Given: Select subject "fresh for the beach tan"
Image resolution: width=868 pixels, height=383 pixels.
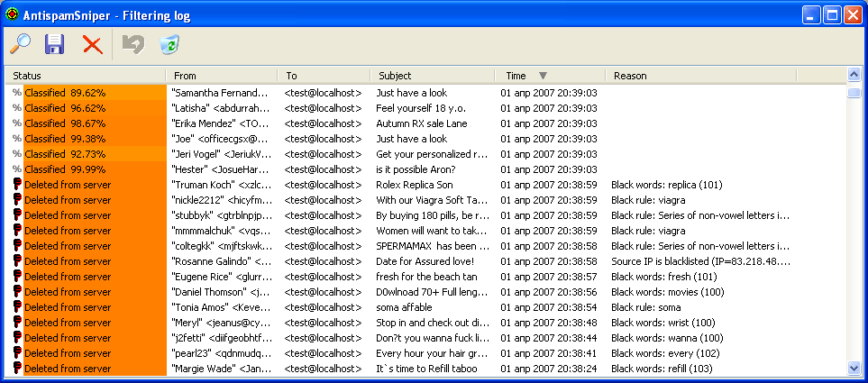Looking at the screenshot, I should click(427, 276).
